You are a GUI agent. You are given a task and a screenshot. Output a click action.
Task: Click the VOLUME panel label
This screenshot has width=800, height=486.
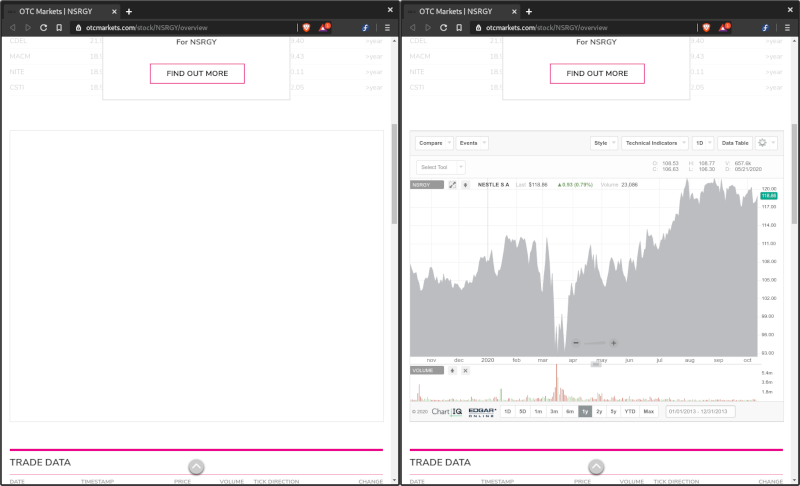click(x=427, y=371)
